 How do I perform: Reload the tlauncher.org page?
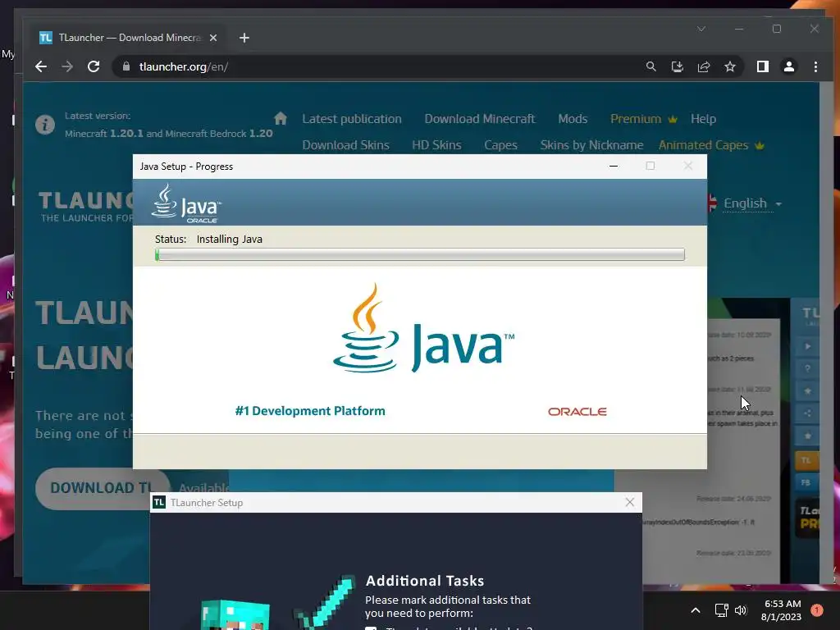click(x=94, y=66)
